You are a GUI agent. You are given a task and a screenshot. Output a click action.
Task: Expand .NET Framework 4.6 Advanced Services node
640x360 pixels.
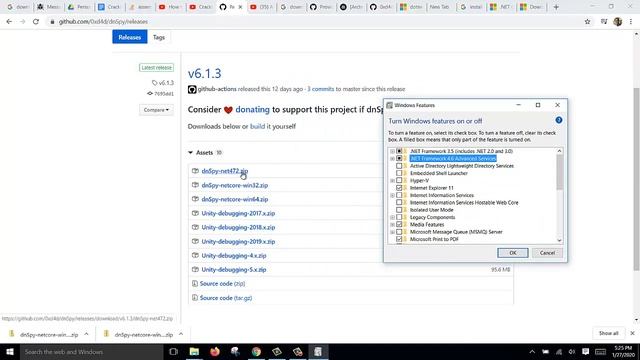point(392,158)
